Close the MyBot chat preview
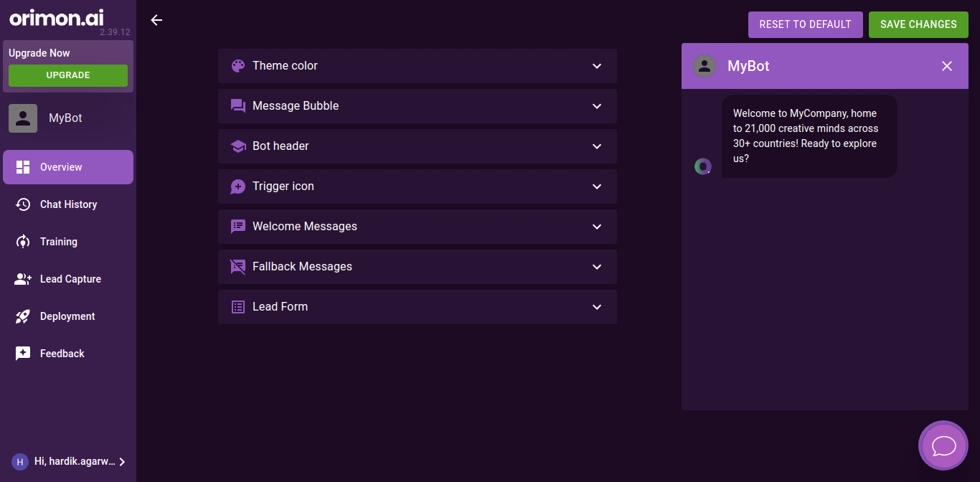 click(947, 66)
